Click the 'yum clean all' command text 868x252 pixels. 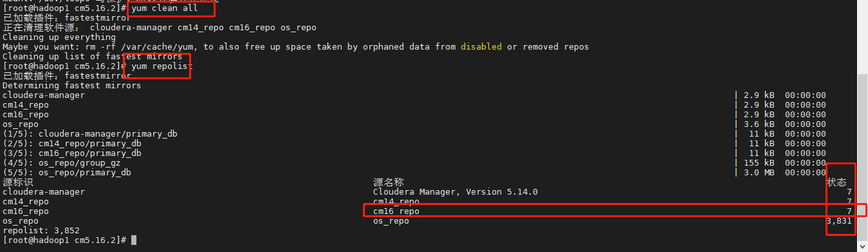coord(164,8)
